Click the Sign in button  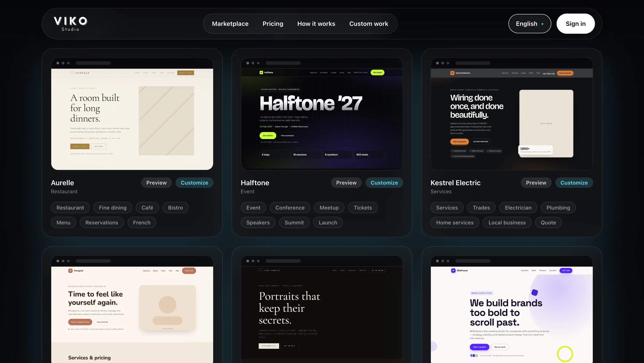(x=575, y=24)
